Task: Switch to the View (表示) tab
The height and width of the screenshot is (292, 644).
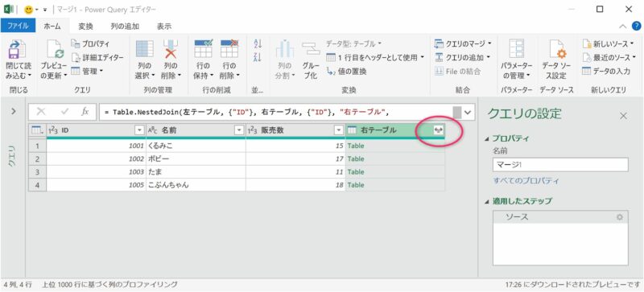Action: tap(164, 26)
